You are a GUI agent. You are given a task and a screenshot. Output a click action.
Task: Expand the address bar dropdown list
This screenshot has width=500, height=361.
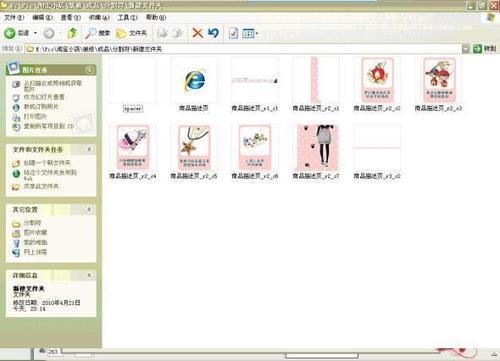466,49
